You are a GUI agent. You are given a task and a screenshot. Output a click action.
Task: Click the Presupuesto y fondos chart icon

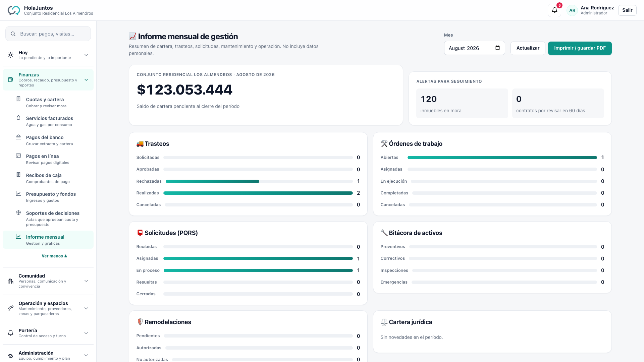coord(18,194)
